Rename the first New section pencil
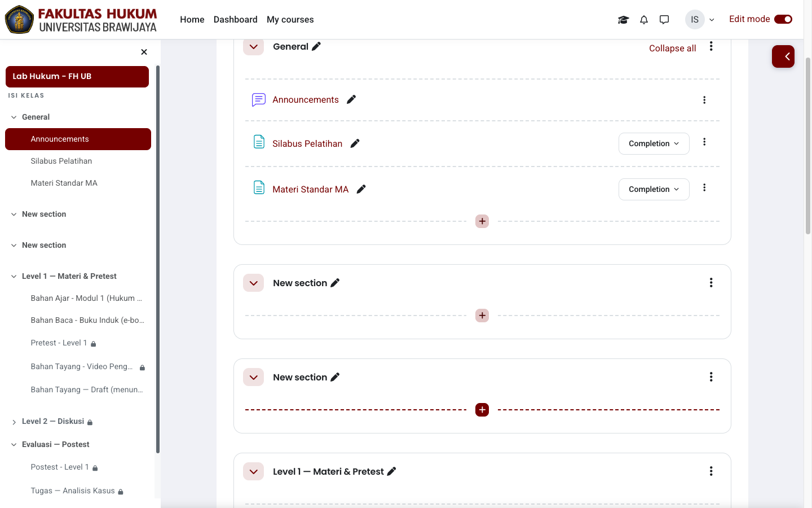Viewport: 812px width, 508px height. (x=335, y=283)
